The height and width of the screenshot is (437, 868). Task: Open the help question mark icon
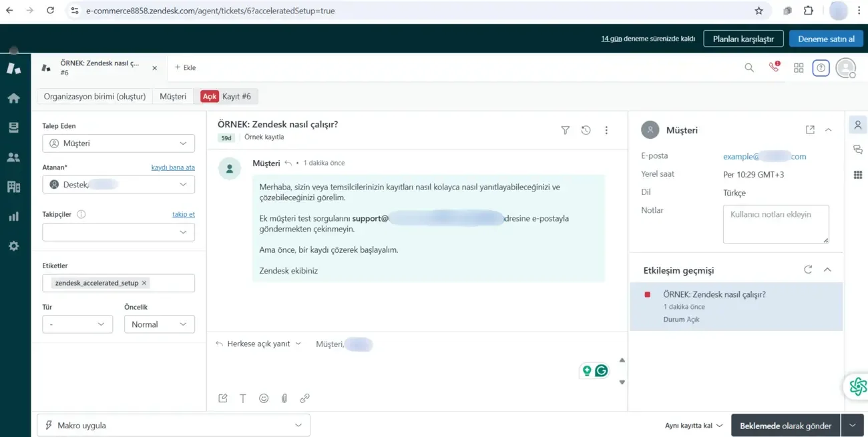[x=821, y=67]
